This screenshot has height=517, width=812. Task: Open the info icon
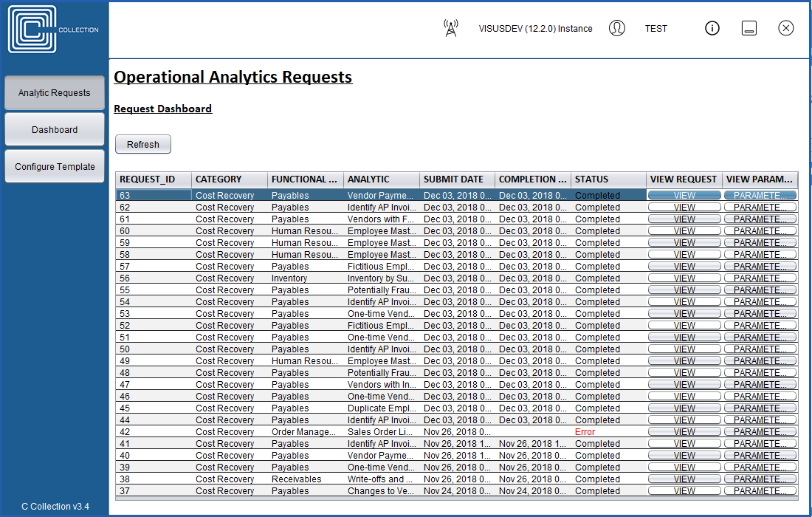712,29
